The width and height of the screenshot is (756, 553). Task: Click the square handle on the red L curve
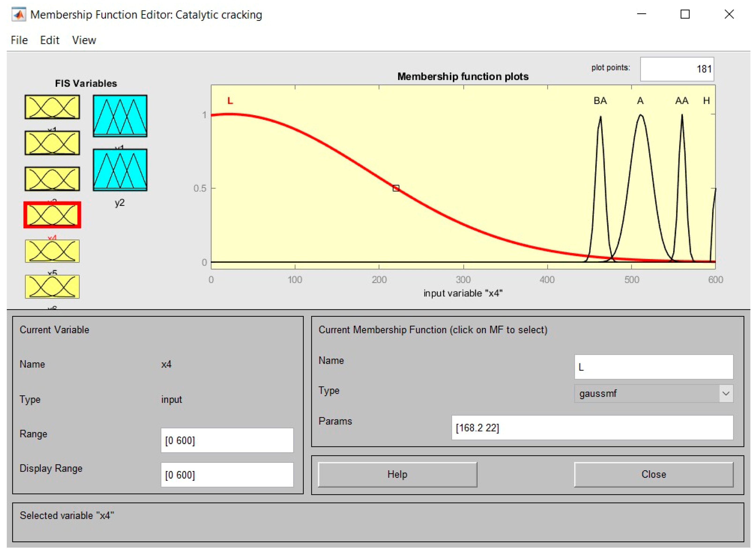point(396,188)
